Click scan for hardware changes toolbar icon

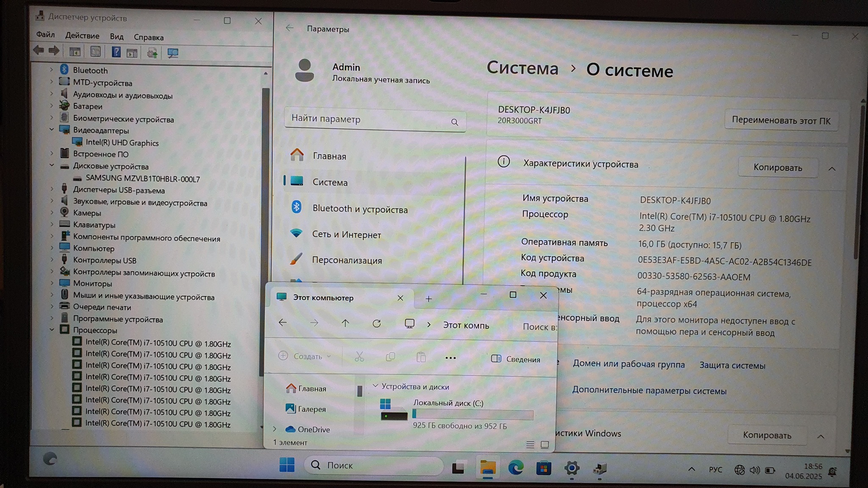[172, 53]
